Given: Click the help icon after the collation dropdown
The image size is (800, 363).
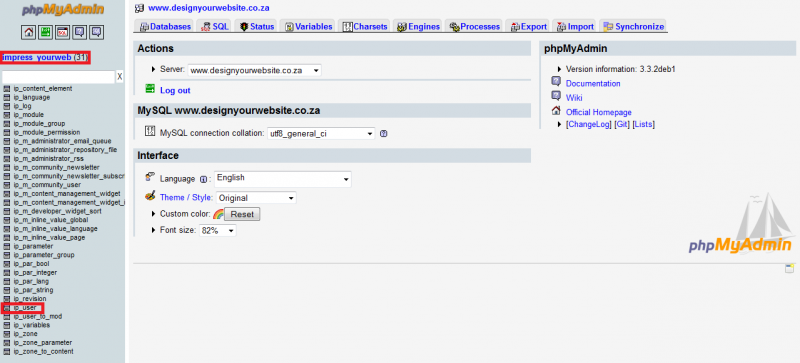Looking at the screenshot, I should 384,134.
